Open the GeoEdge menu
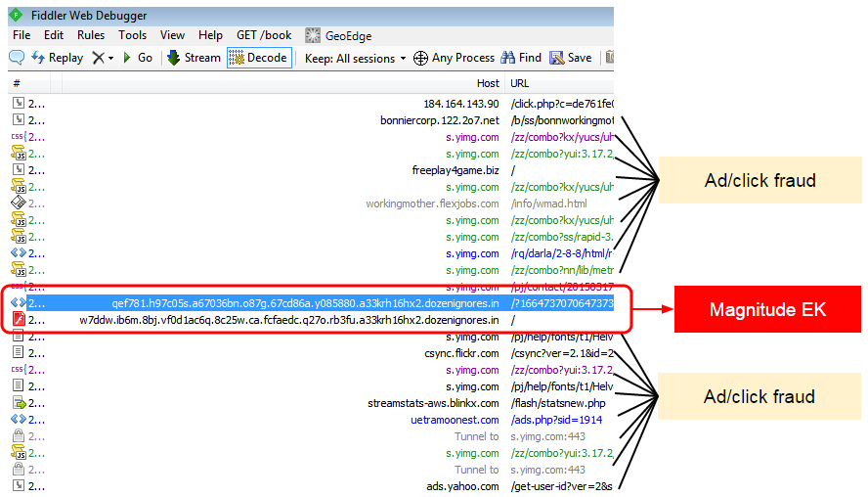The height and width of the screenshot is (497, 868). tap(338, 36)
